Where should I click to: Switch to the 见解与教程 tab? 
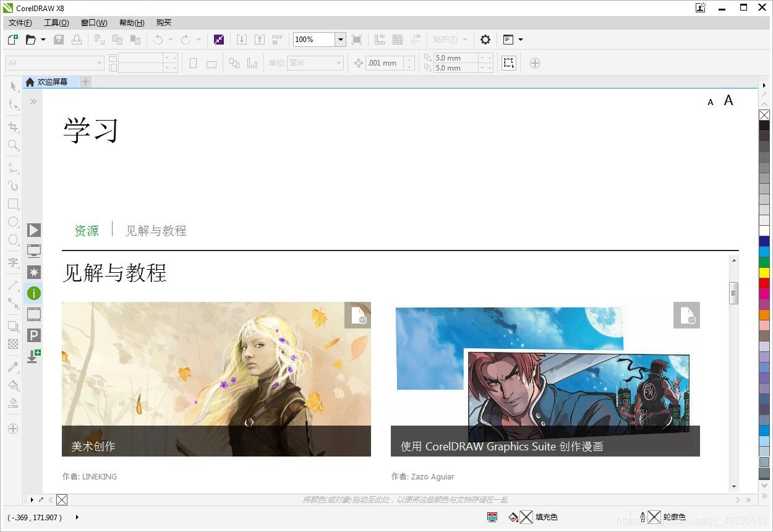(155, 230)
